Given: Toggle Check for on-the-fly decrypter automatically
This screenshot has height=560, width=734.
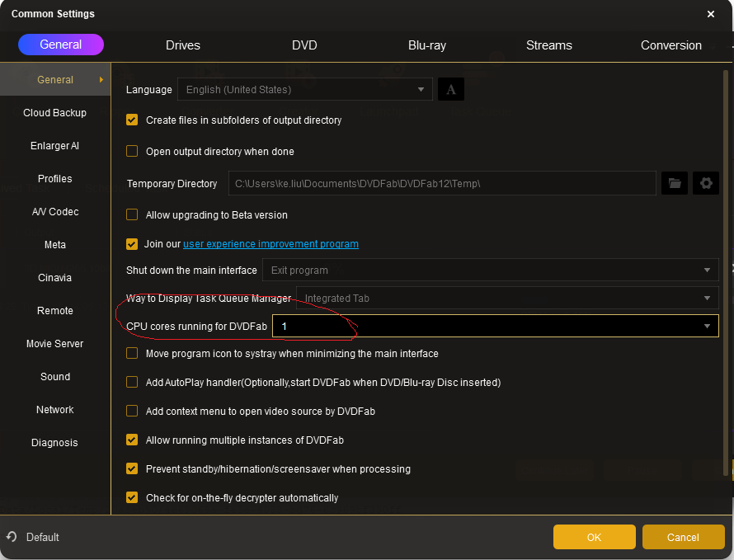Looking at the screenshot, I should (x=132, y=497).
